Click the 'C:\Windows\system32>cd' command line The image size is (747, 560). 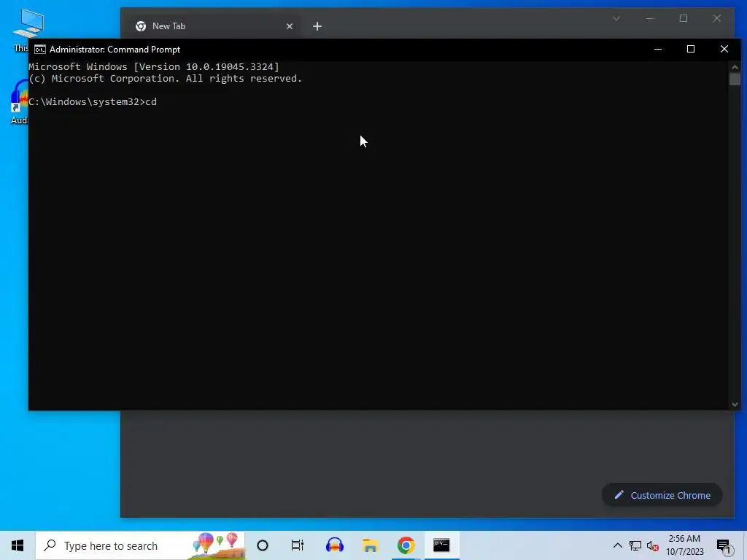pos(93,102)
